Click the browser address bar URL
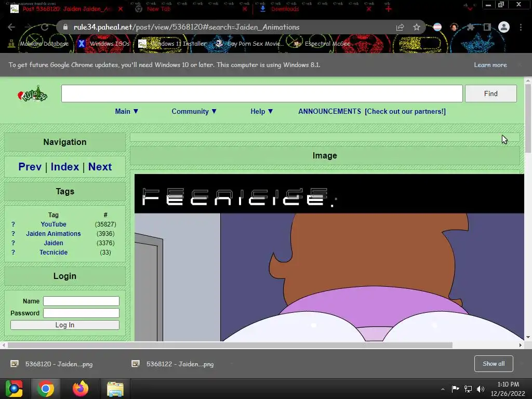532x399 pixels. click(187, 27)
